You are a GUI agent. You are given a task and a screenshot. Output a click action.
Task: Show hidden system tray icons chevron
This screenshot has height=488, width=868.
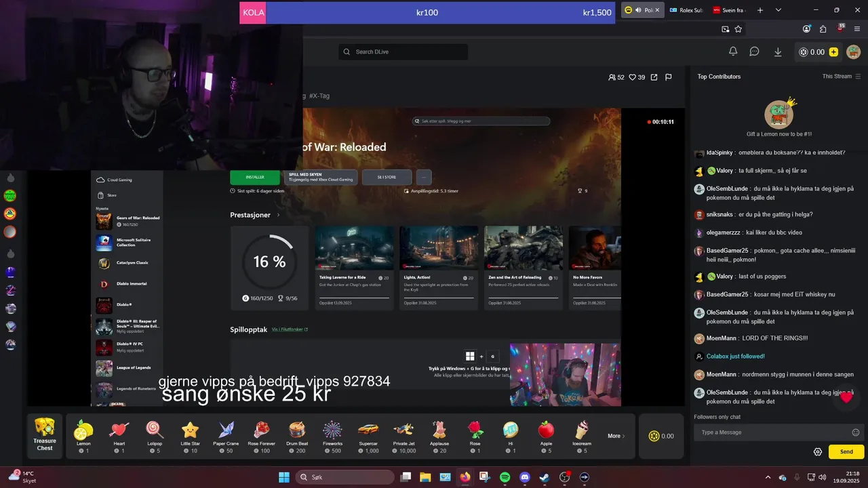point(768,477)
